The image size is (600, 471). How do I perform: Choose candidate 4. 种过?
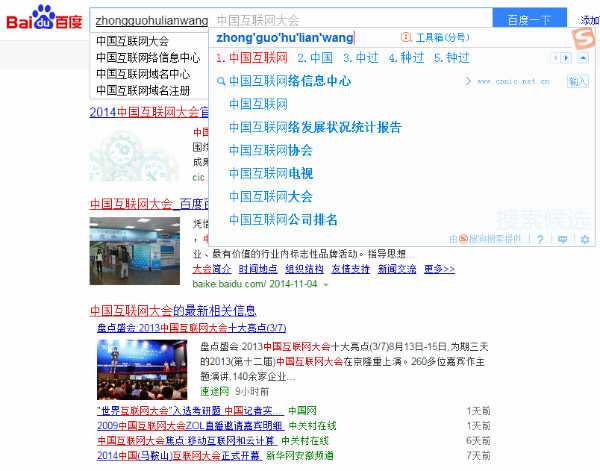pyautogui.click(x=406, y=58)
